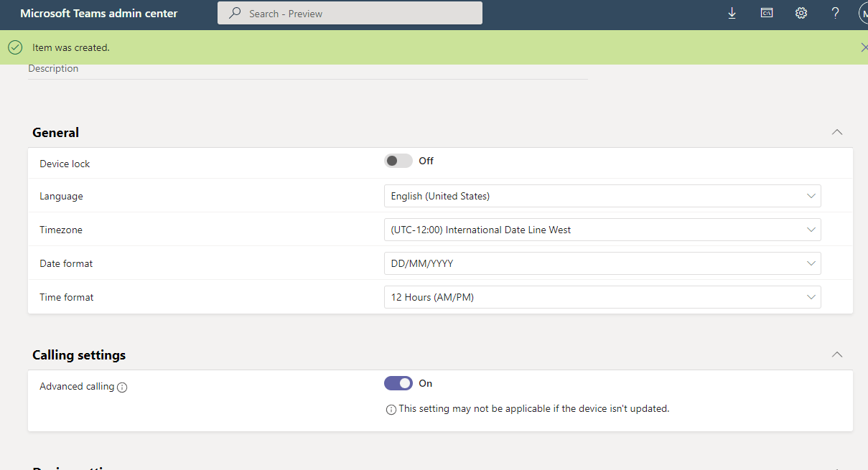Dismiss the 'Item was created' notification

(x=864, y=47)
